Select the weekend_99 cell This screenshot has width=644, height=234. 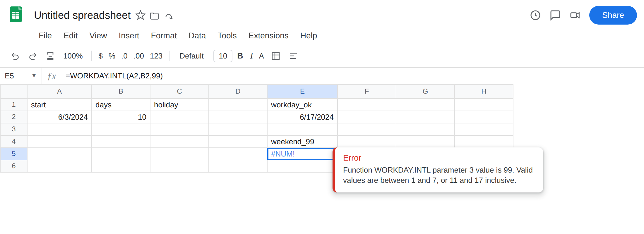(302, 142)
